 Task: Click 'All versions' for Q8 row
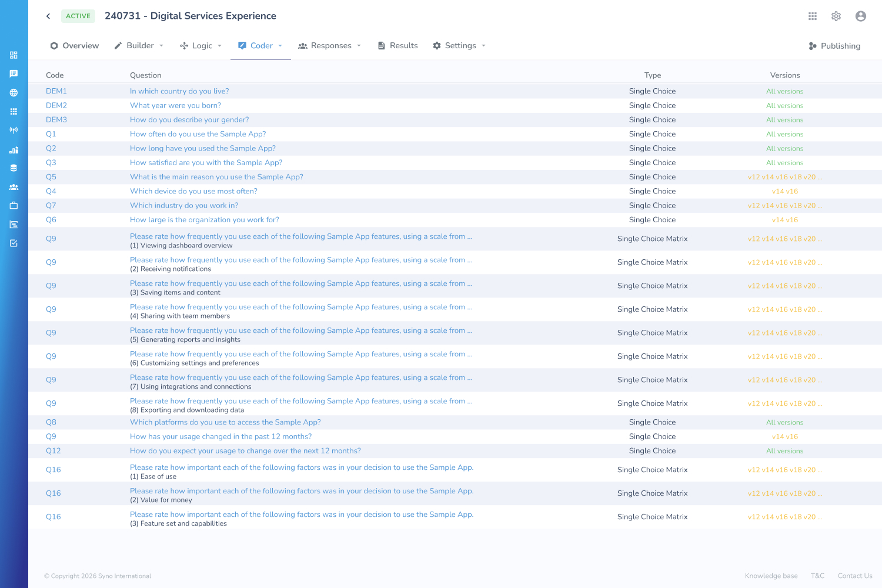click(x=785, y=422)
